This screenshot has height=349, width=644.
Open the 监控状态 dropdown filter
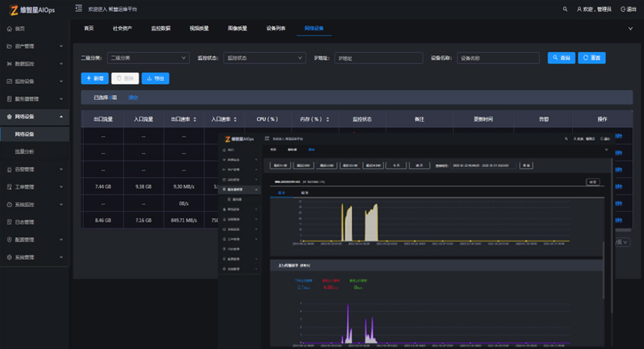(265, 58)
